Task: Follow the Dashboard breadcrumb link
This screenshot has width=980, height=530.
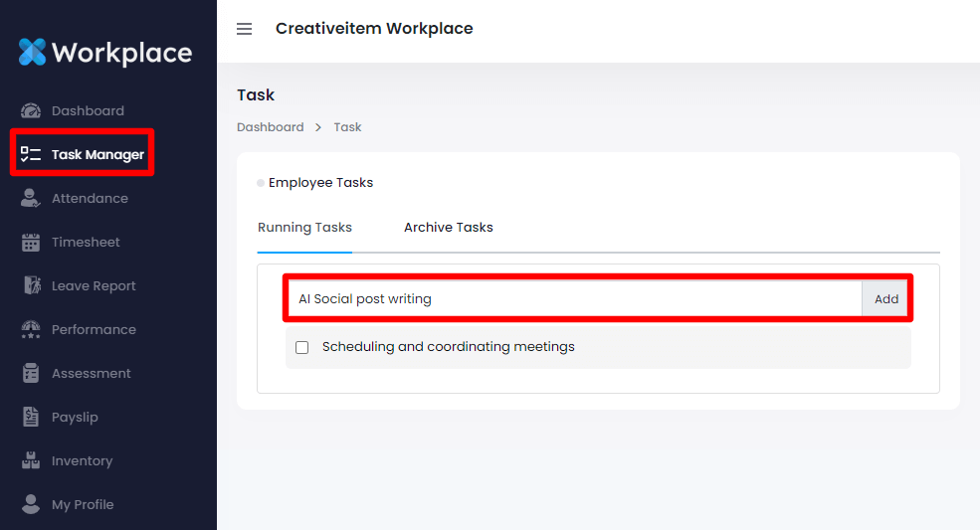Action: 270,127
